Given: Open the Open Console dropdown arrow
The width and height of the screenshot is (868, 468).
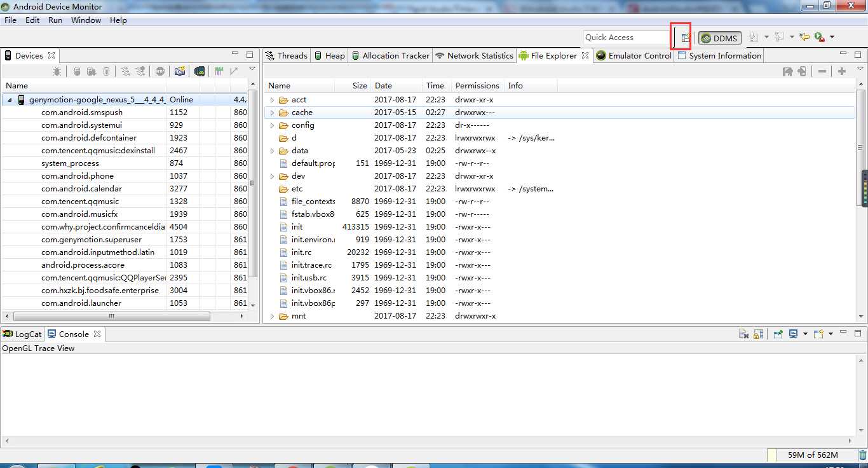Looking at the screenshot, I should (831, 334).
